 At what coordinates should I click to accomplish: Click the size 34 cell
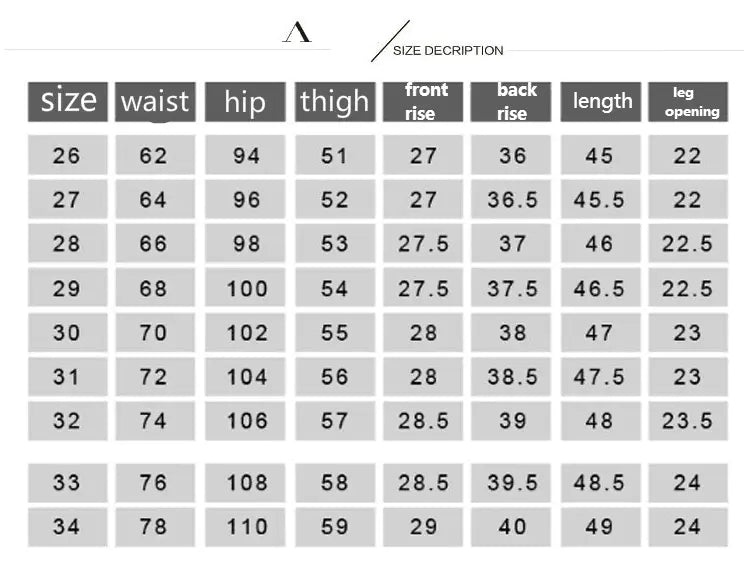coord(67,527)
